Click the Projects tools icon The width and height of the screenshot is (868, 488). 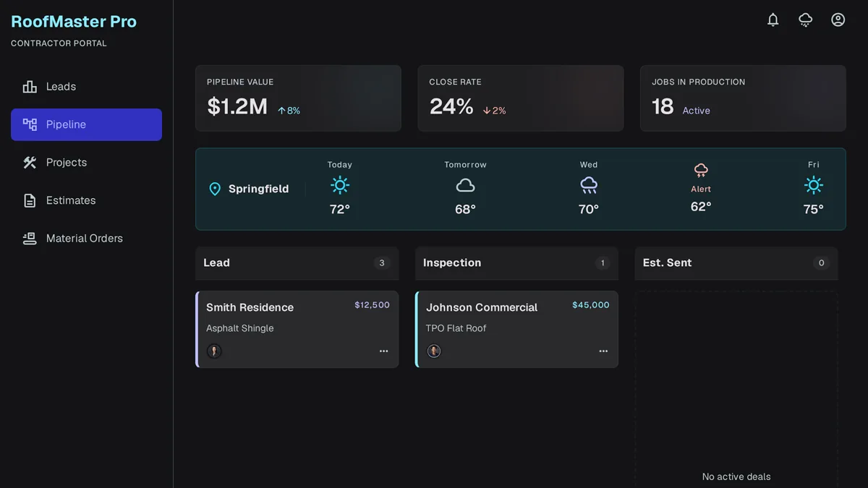click(x=30, y=163)
